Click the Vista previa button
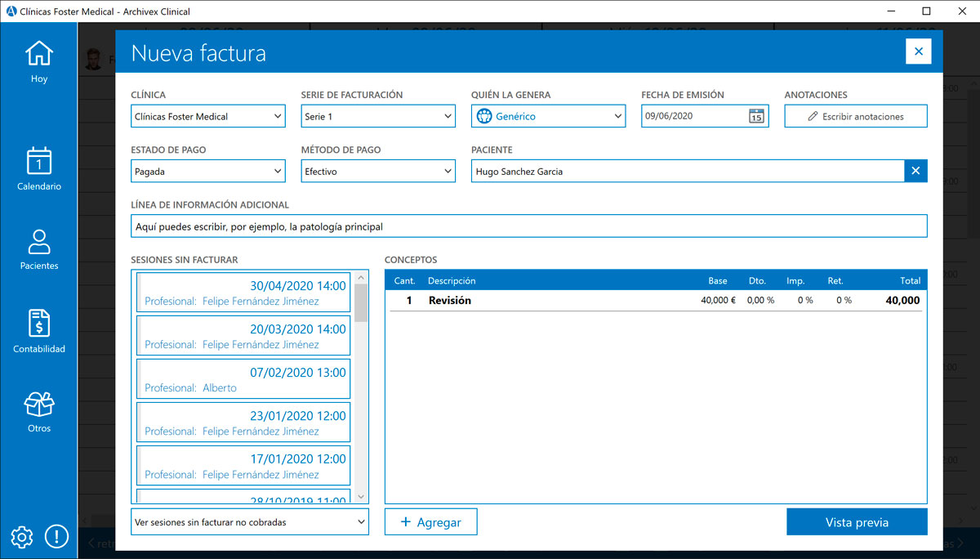The width and height of the screenshot is (980, 559). click(857, 522)
